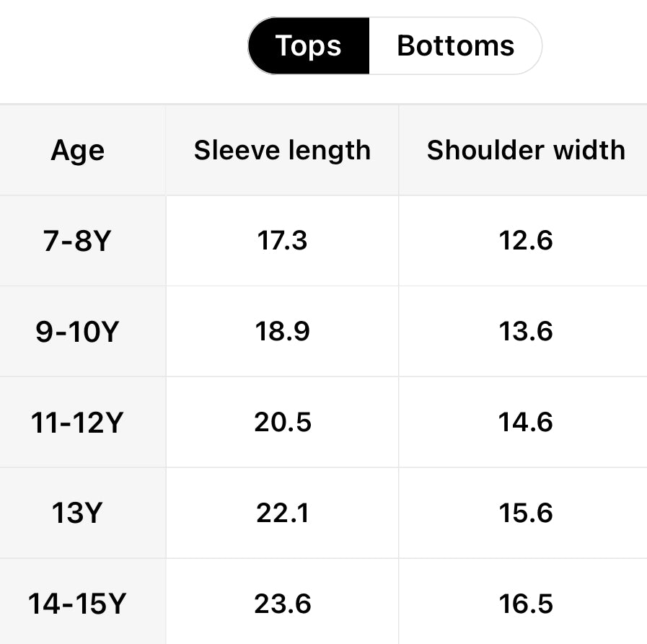Select the 11-12Y age row
The image size is (647, 644).
77,423
